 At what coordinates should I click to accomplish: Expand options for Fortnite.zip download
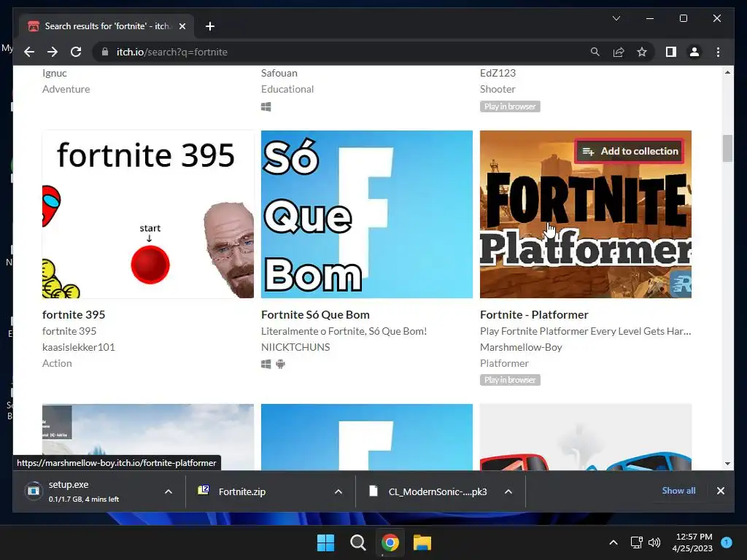(338, 491)
